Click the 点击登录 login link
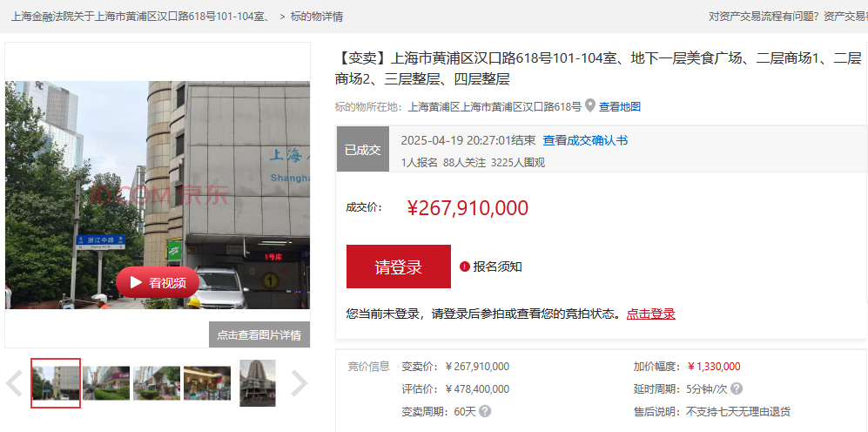Screen dimensions: 868x432 [x=651, y=314]
